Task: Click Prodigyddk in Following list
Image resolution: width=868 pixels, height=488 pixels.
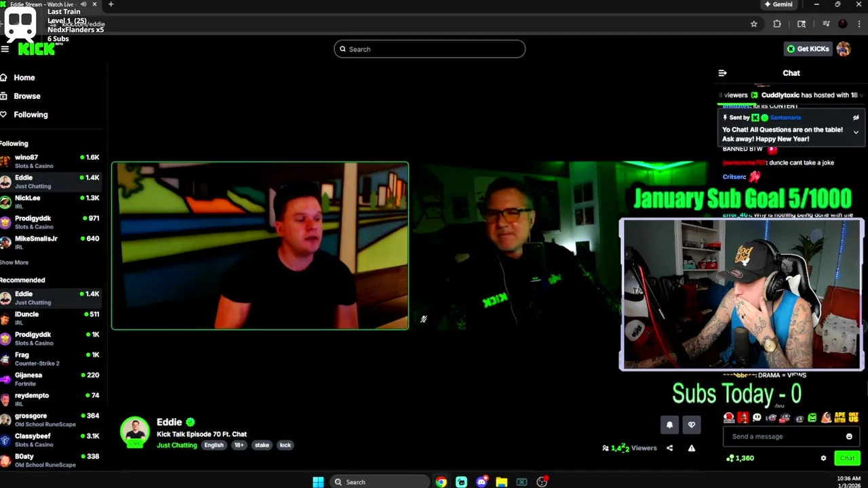Action: coord(51,222)
